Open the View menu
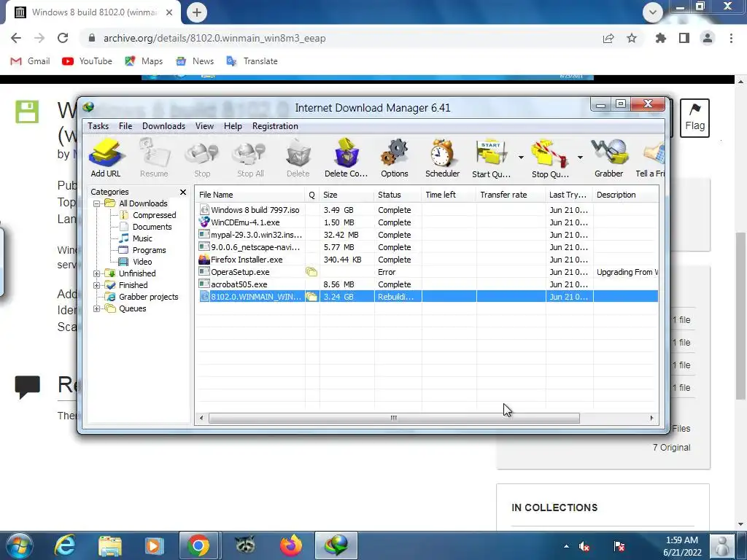This screenshot has width=747, height=560. pos(204,126)
